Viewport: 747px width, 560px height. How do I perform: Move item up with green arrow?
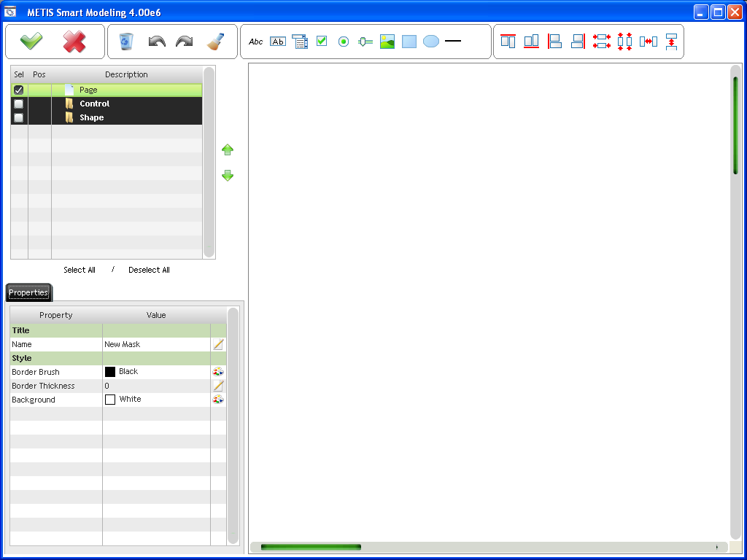click(228, 150)
